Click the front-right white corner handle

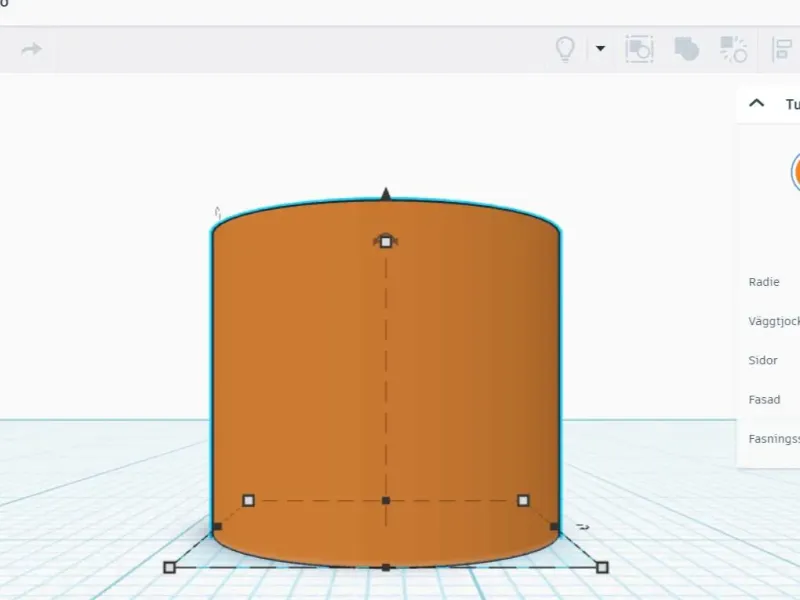pos(602,567)
